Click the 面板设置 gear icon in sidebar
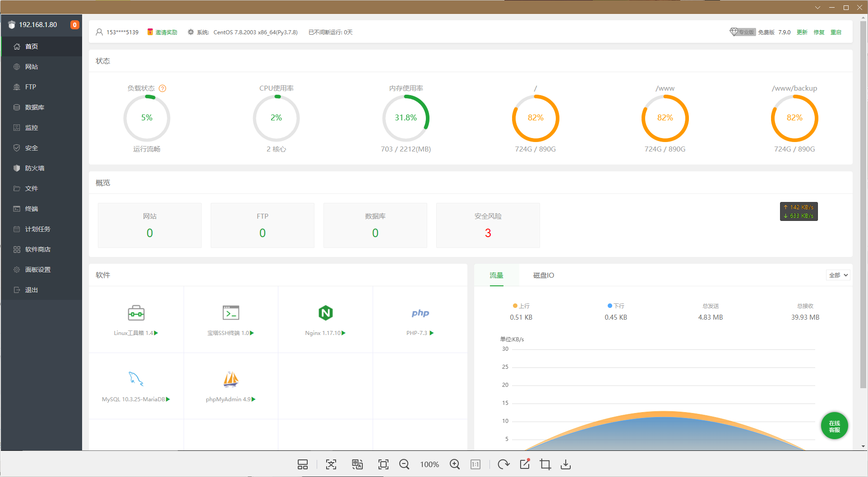Screen dimensions: 868x477 (17, 270)
